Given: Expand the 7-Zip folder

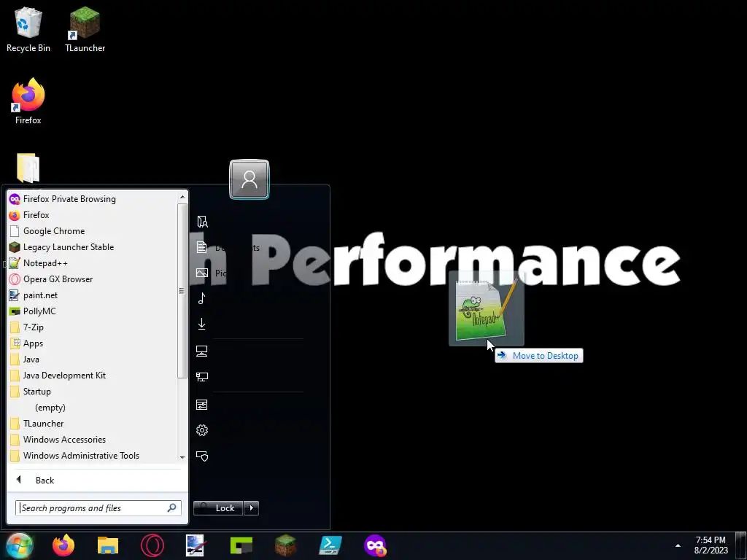Looking at the screenshot, I should (93, 327).
